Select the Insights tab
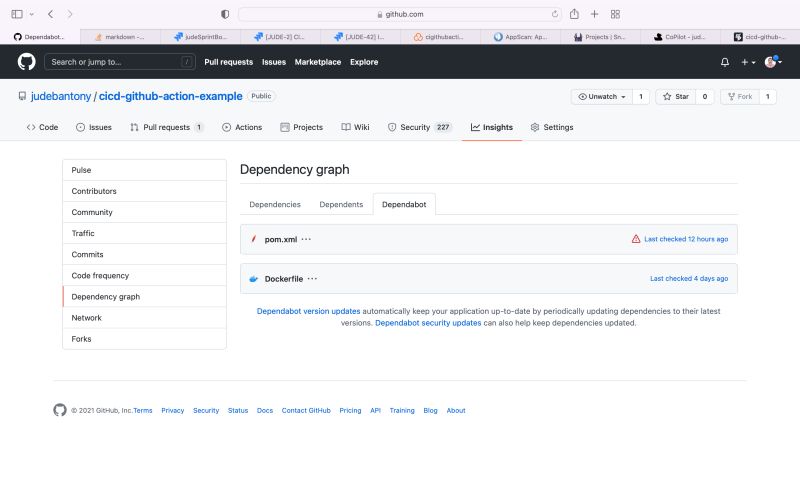 [492, 127]
